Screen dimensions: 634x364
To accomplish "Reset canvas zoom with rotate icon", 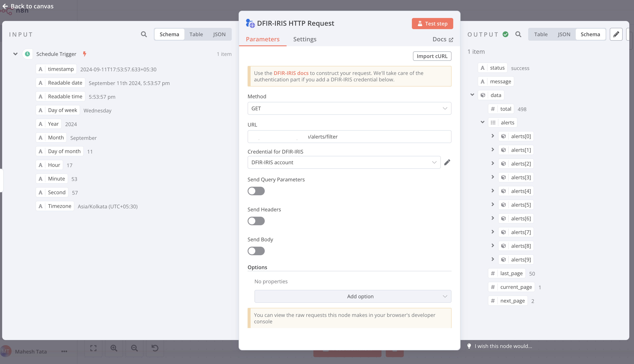I will click(155, 348).
